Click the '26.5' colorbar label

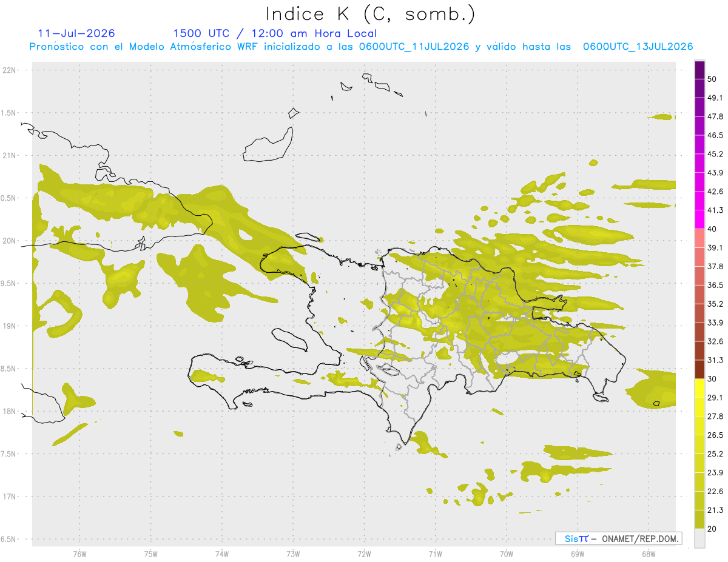coord(715,435)
